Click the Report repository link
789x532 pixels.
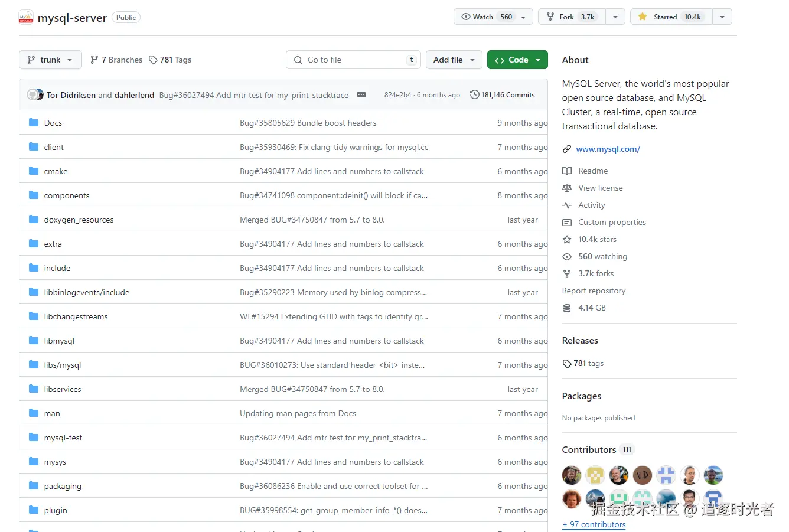(594, 291)
